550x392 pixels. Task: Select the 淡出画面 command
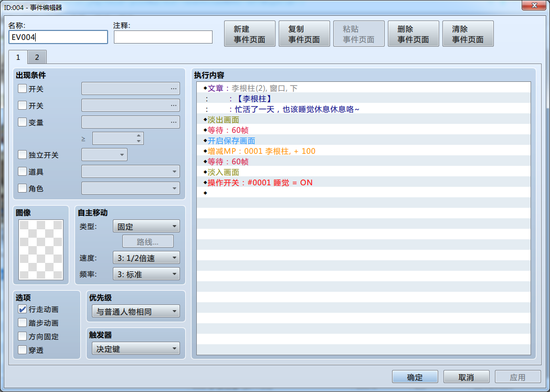(x=363, y=120)
